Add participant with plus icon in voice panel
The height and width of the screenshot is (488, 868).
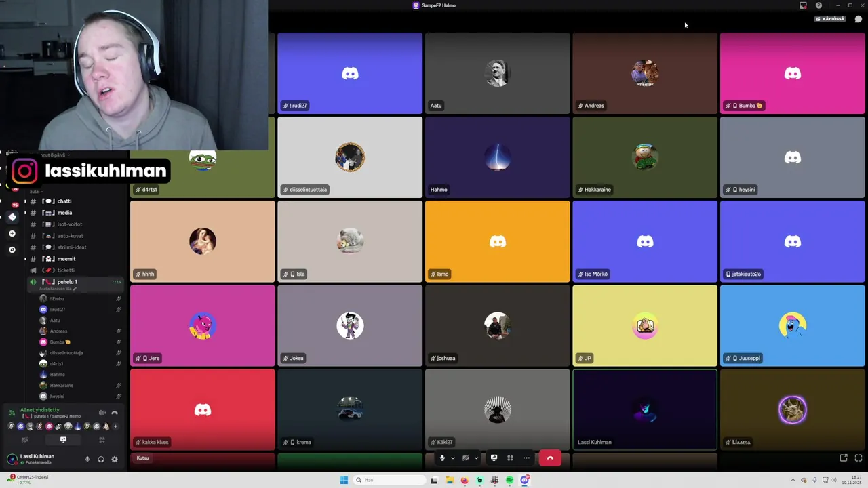click(115, 426)
